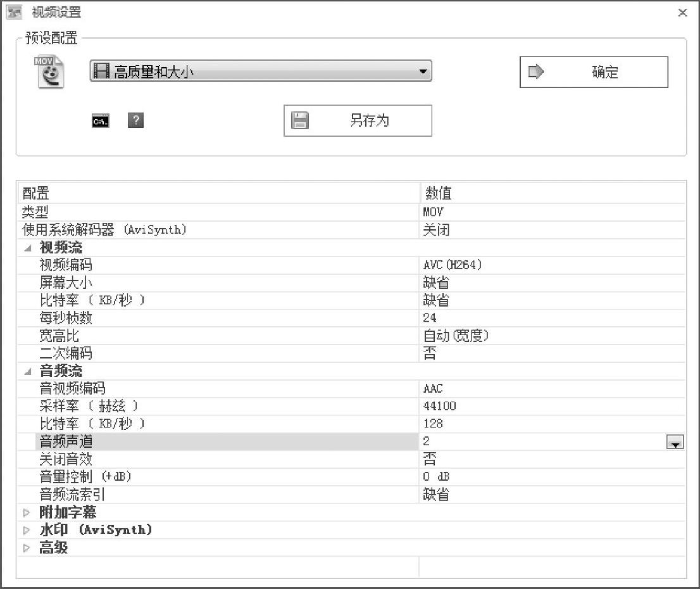
Task: Close the 视频设置 dialog
Action: 682,13
